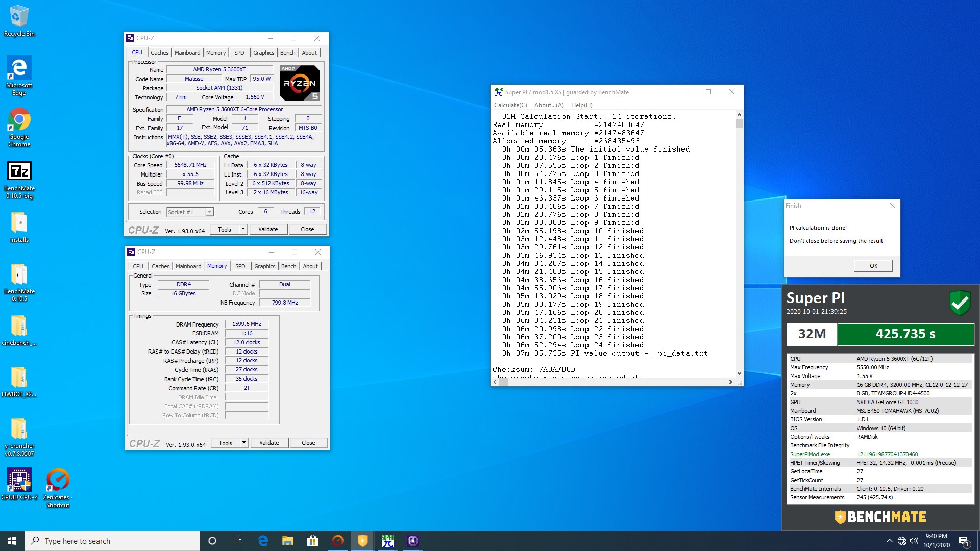Switch to Caches tab in top CPU-Z window
The width and height of the screenshot is (980, 551).
[159, 53]
